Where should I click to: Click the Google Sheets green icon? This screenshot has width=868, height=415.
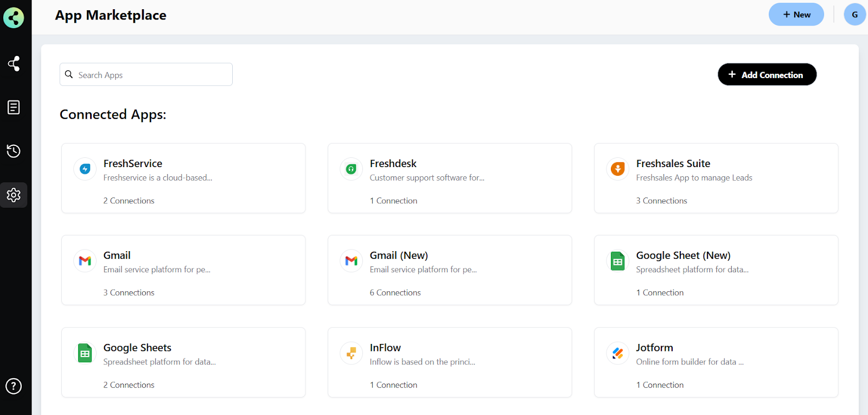[85, 353]
